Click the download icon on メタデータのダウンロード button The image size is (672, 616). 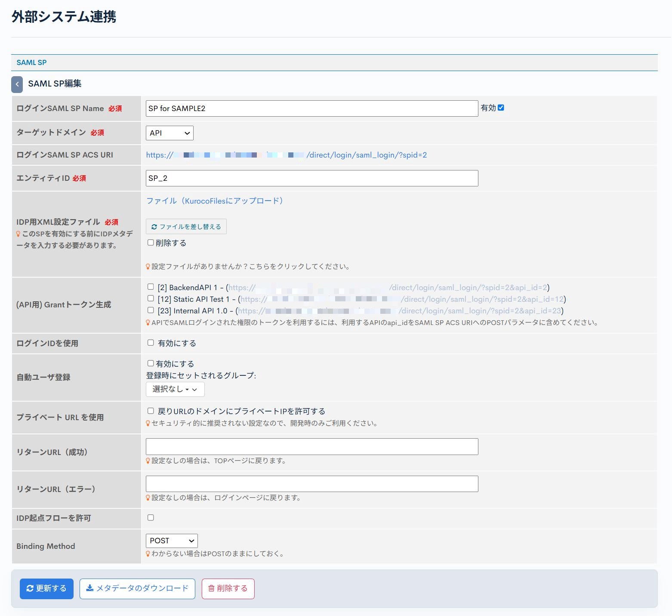point(91,588)
